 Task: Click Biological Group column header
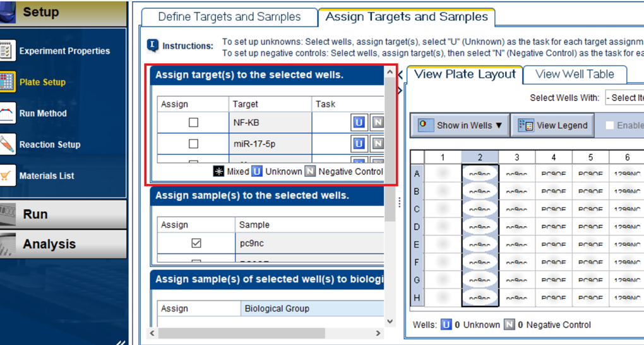click(312, 308)
